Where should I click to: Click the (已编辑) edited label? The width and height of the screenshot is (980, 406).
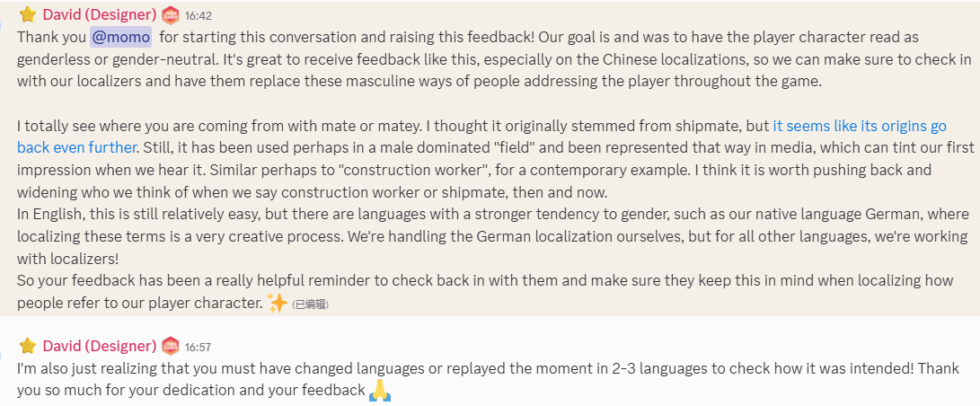[311, 304]
